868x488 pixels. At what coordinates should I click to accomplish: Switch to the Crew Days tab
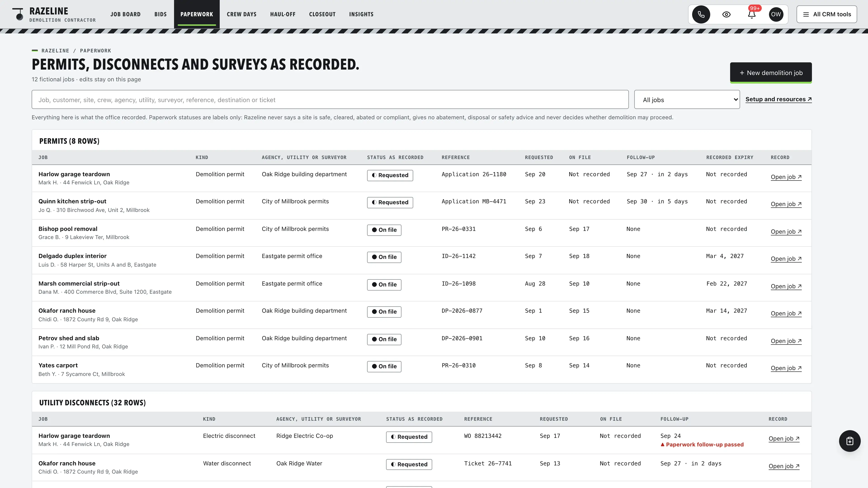(241, 14)
